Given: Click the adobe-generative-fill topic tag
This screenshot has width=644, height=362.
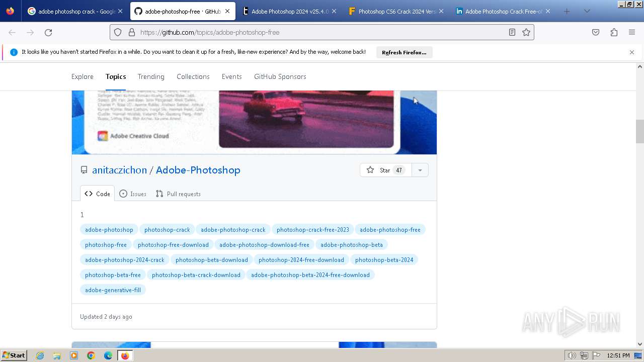Looking at the screenshot, I should (113, 290).
